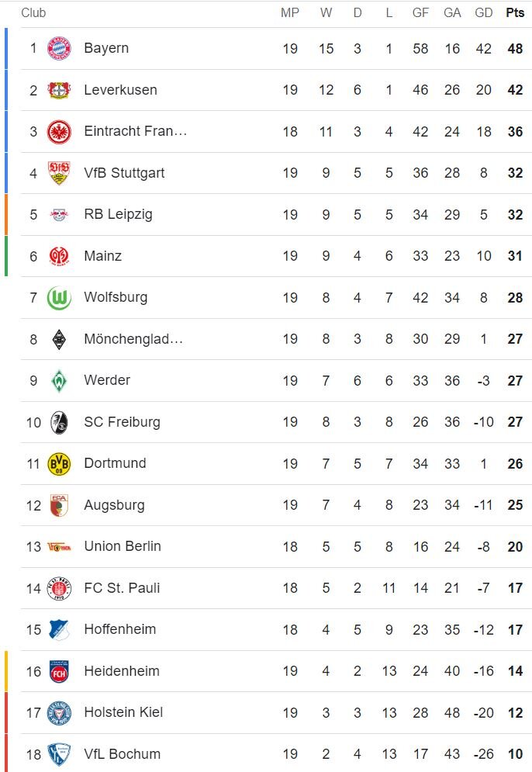532x772 pixels.
Task: Open the Mainz team name link
Action: pos(102,256)
